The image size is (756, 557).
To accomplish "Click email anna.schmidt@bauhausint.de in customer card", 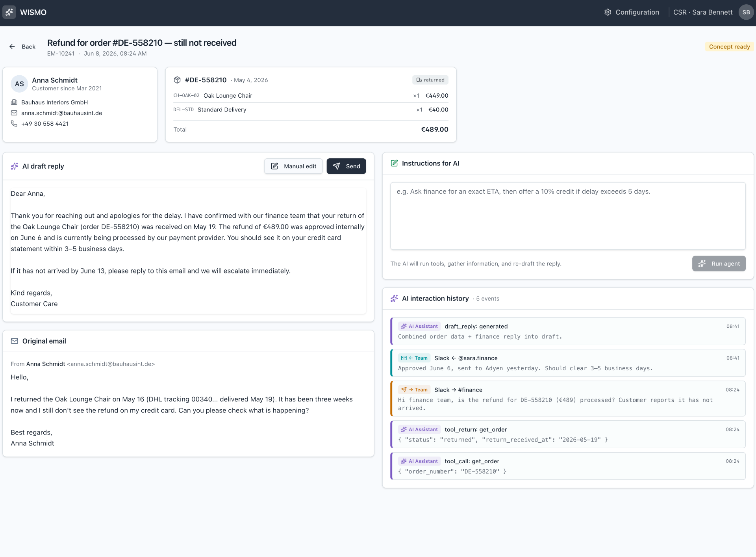I will [x=61, y=113].
